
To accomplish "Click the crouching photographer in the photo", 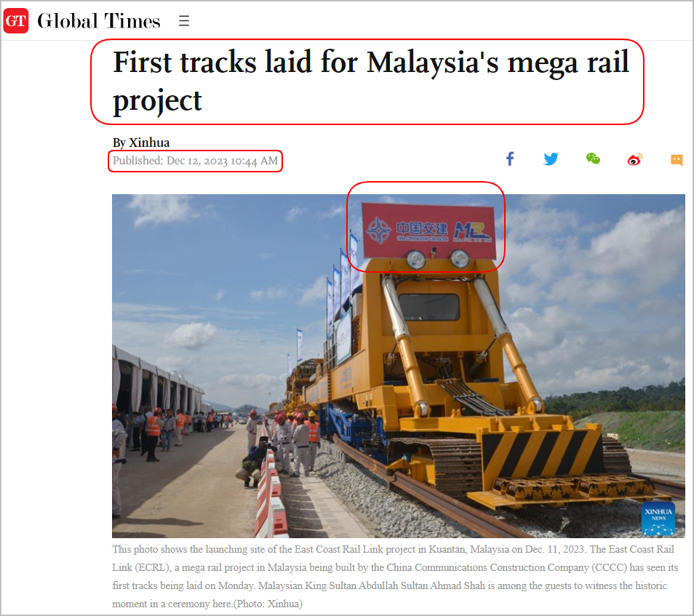I will pyautogui.click(x=254, y=463).
